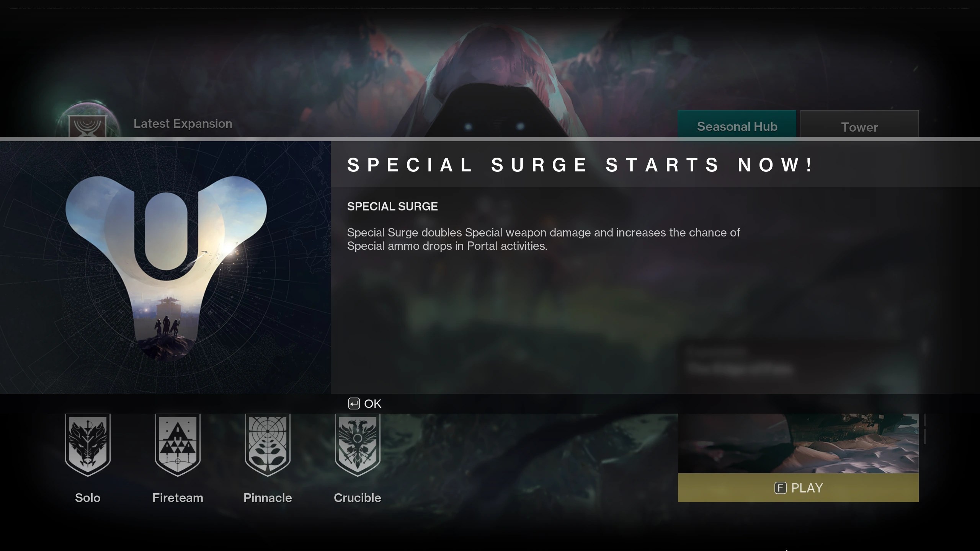Click the Special Surge description paragraph
The width and height of the screenshot is (980, 551).
coord(544,239)
